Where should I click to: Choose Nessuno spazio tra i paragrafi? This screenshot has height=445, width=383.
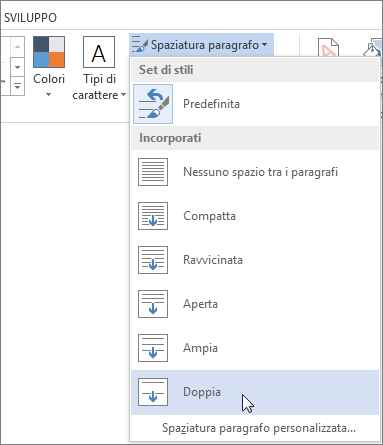pyautogui.click(x=255, y=172)
